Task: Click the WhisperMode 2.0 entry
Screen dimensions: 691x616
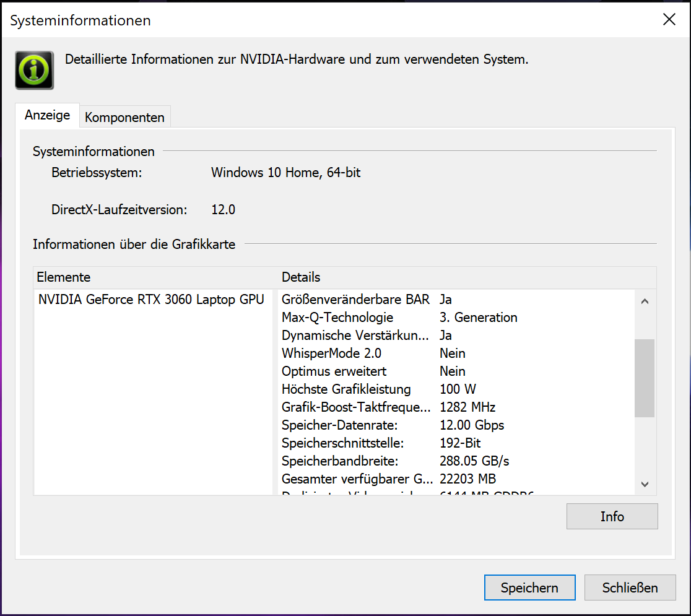Action: [331, 354]
